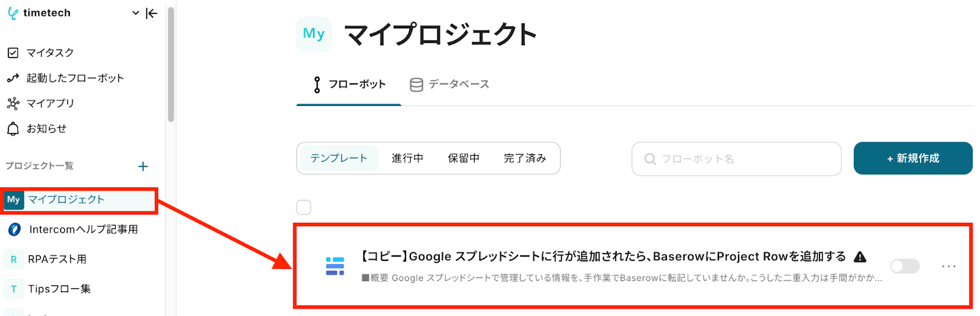This screenshot has height=316, width=980.
Task: Click the sidebar vertical scrollbar
Action: point(171,64)
